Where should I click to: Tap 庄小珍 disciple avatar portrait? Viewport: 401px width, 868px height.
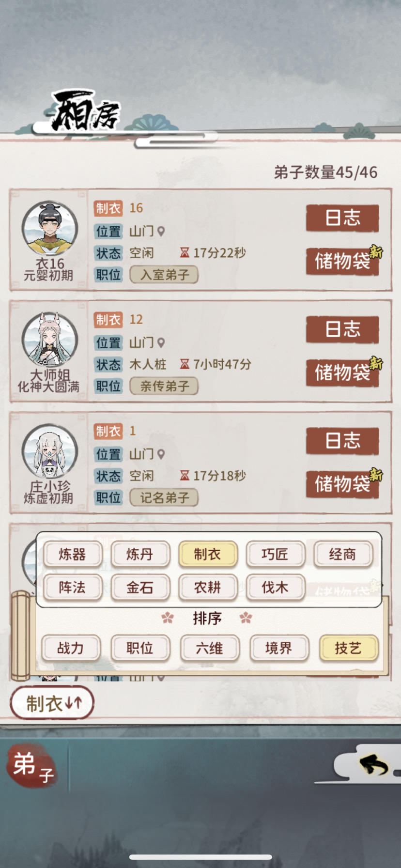coord(50,451)
